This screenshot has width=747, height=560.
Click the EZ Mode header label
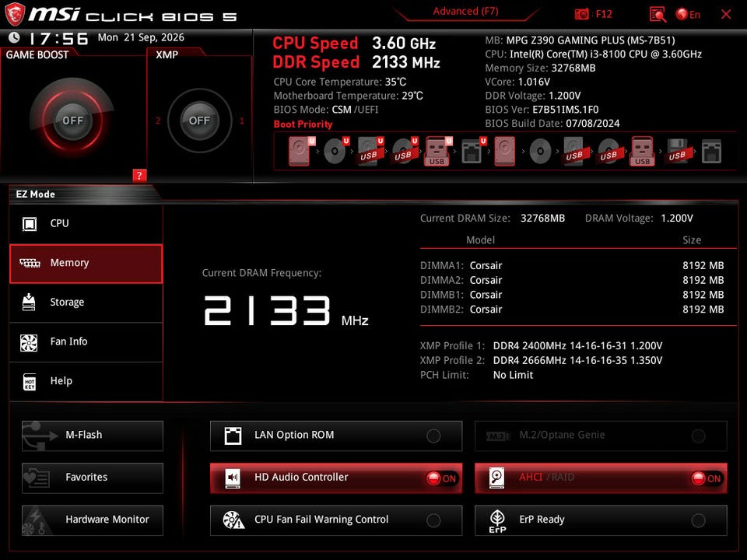click(35, 194)
